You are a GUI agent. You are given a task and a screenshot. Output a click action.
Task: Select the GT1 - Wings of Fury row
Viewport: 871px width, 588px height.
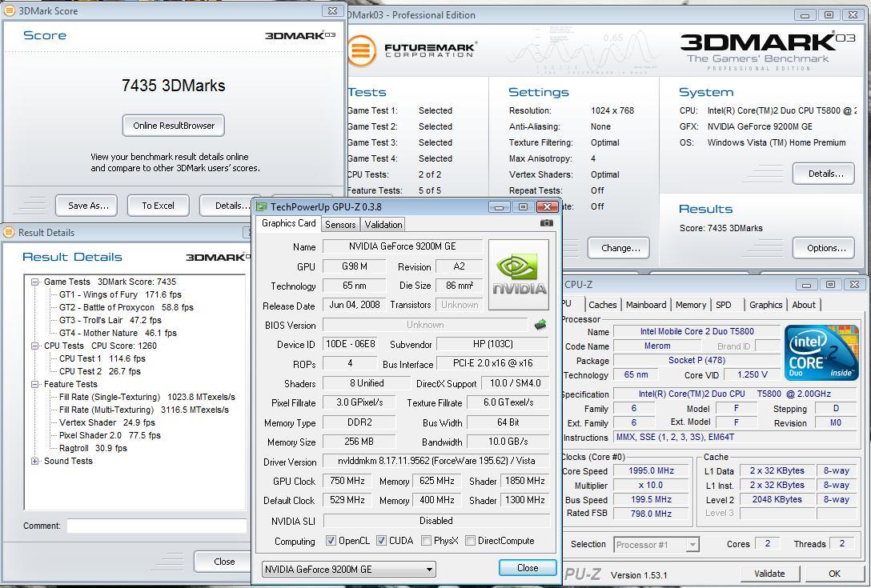121,295
